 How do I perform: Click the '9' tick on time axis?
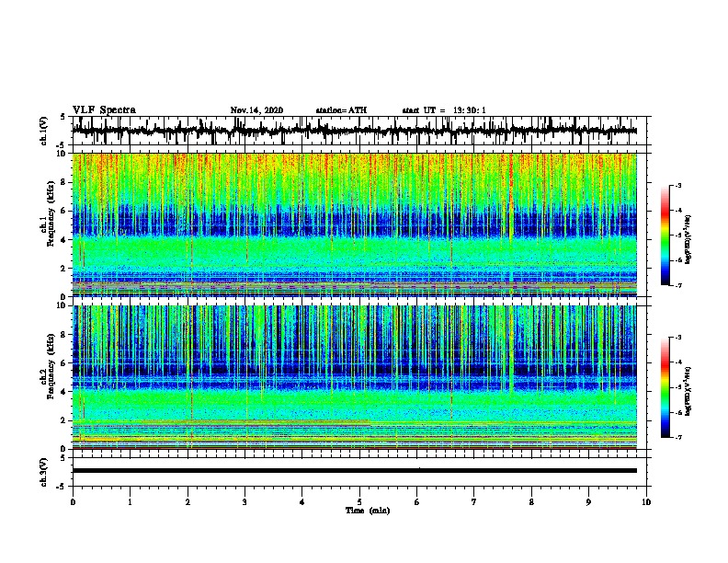588,502
